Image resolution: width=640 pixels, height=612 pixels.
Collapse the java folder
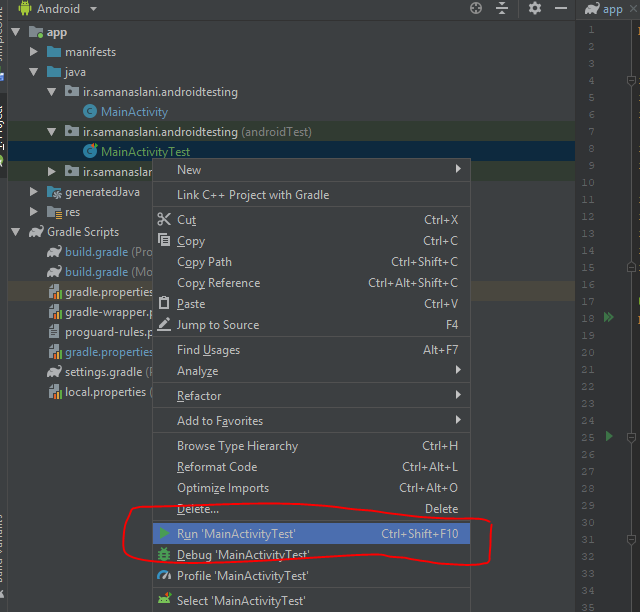[x=34, y=72]
